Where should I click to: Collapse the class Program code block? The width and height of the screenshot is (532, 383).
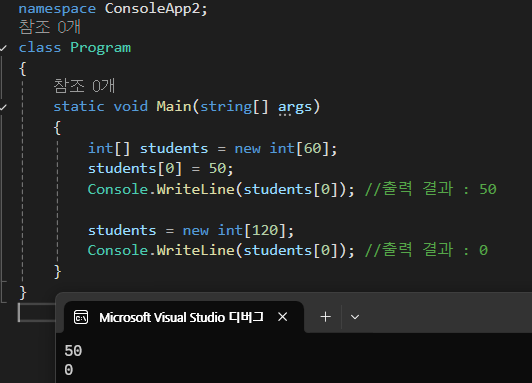tap(3, 48)
